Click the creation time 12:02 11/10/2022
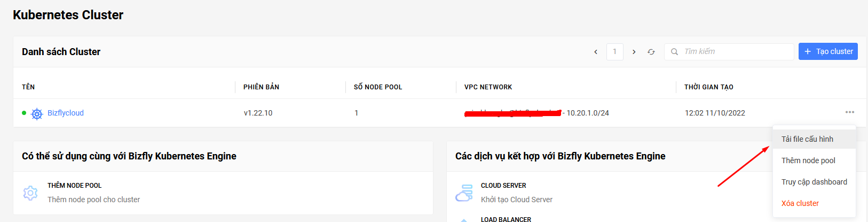This screenshot has width=868, height=222. [x=715, y=113]
